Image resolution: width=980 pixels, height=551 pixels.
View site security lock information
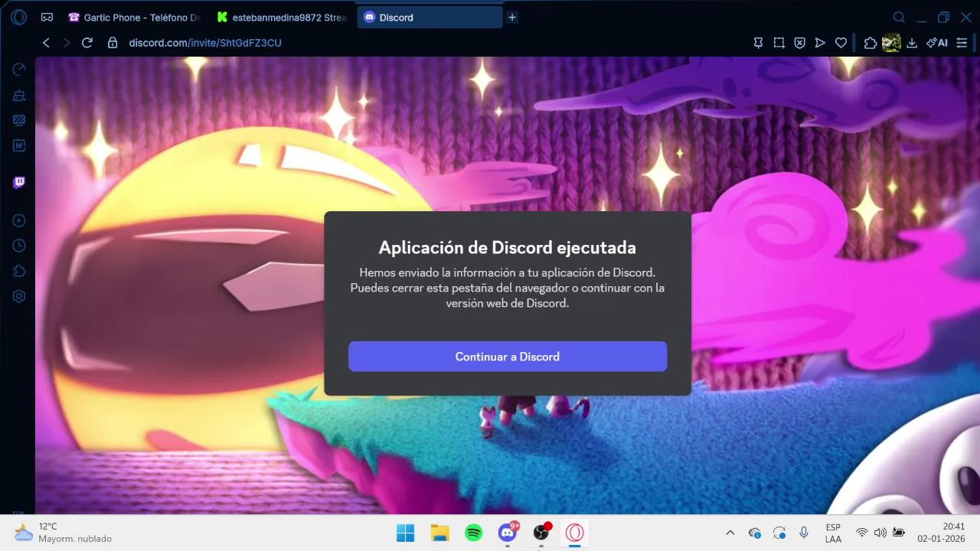(x=113, y=43)
